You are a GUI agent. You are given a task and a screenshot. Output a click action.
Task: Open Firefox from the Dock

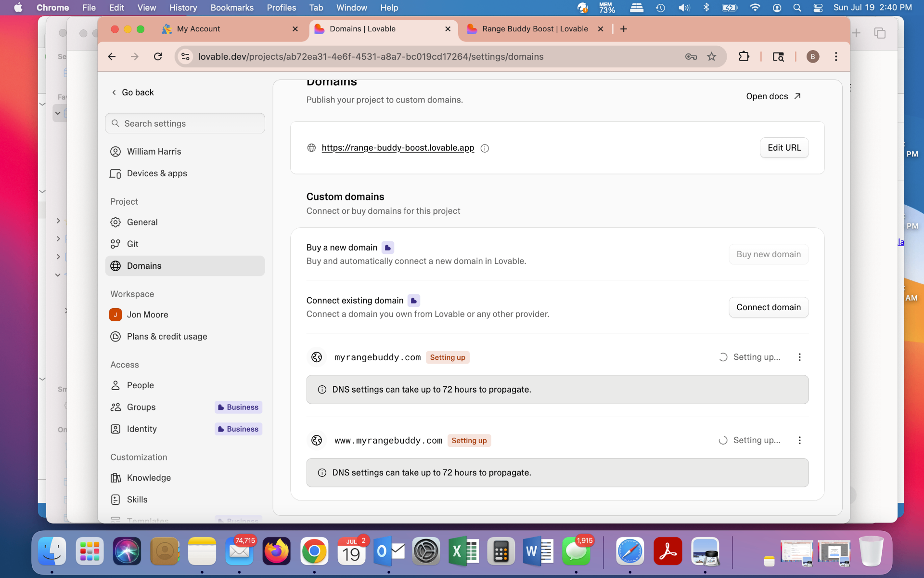click(277, 552)
